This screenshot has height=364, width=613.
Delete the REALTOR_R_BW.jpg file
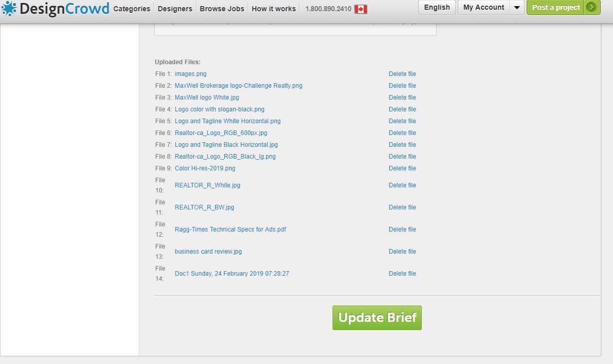402,207
